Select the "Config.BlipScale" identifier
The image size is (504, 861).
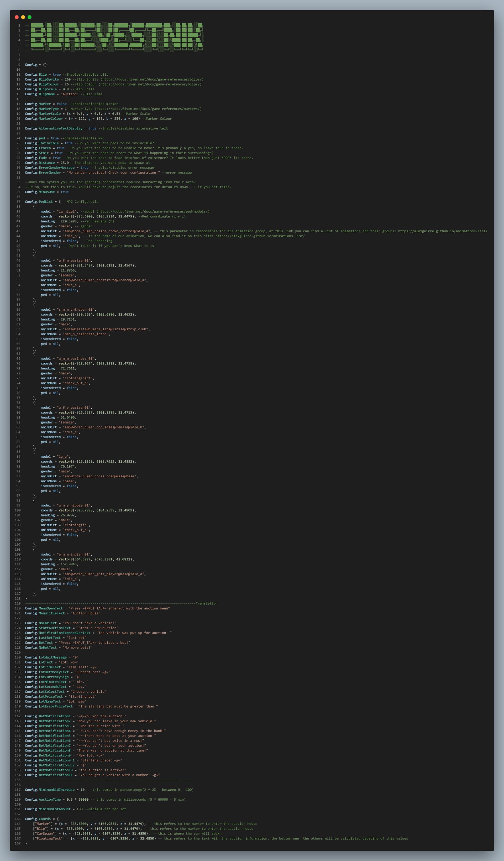coord(41,89)
